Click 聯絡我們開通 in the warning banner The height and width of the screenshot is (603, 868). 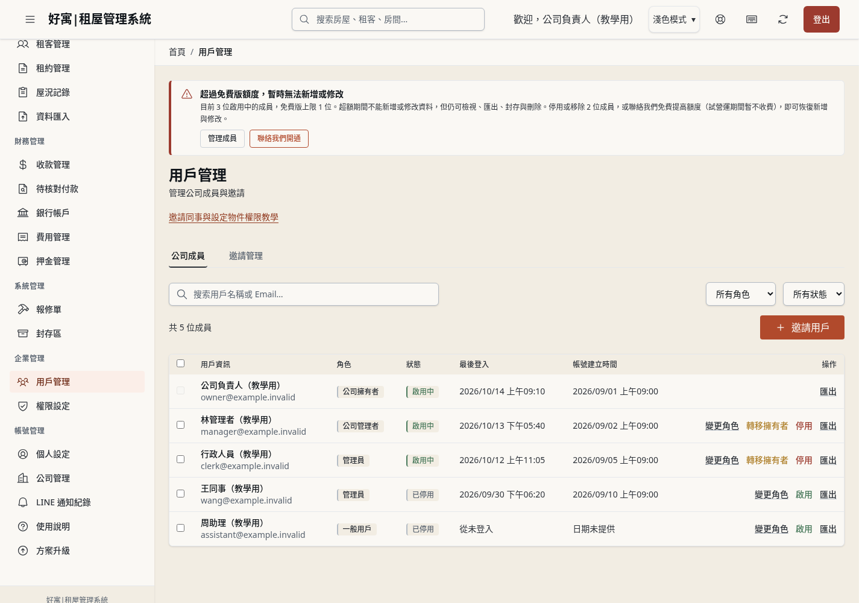(279, 139)
